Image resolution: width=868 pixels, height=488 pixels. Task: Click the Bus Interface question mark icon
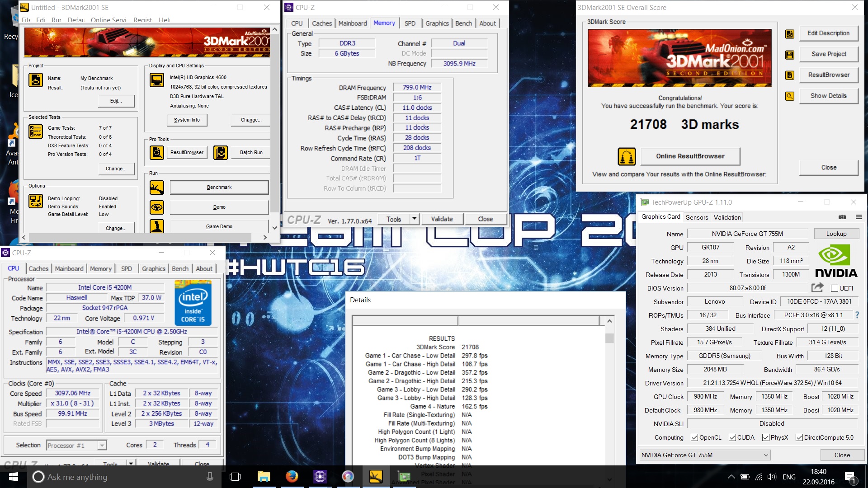pos(857,315)
